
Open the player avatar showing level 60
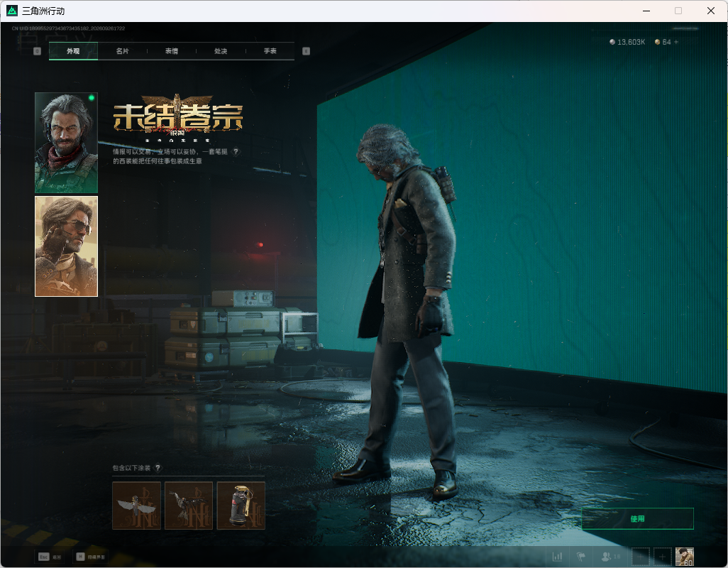[x=684, y=557]
